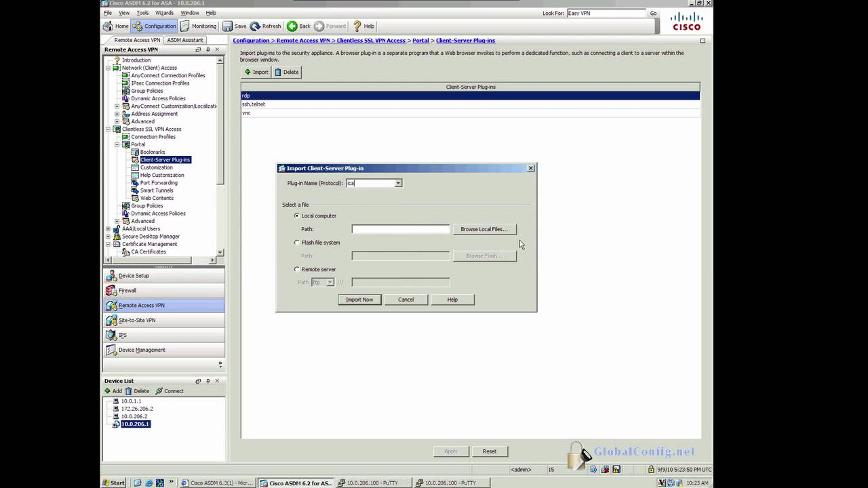Expand more navigation sections chevron
The image size is (868, 488).
click(x=220, y=364)
